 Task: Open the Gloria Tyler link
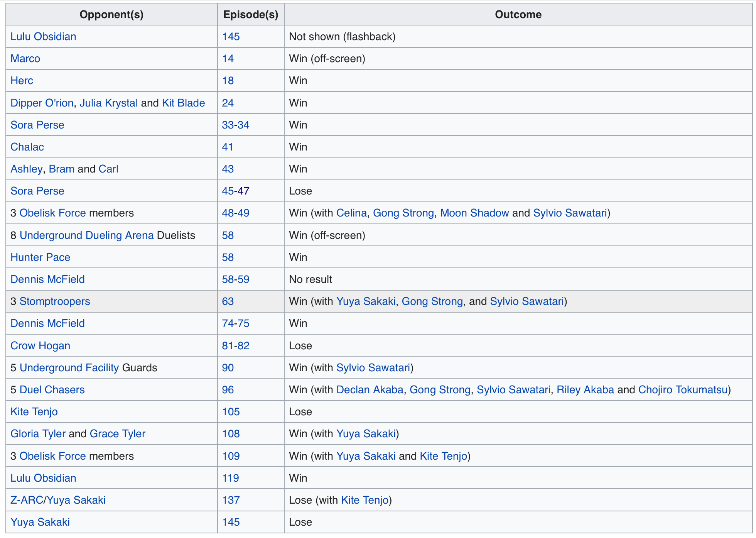[x=38, y=434]
